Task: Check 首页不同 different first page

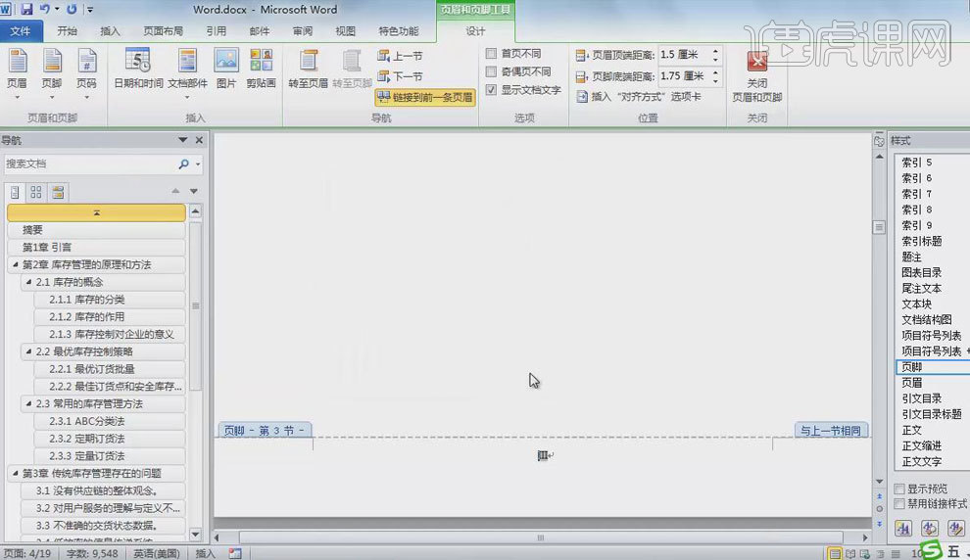Action: click(491, 54)
